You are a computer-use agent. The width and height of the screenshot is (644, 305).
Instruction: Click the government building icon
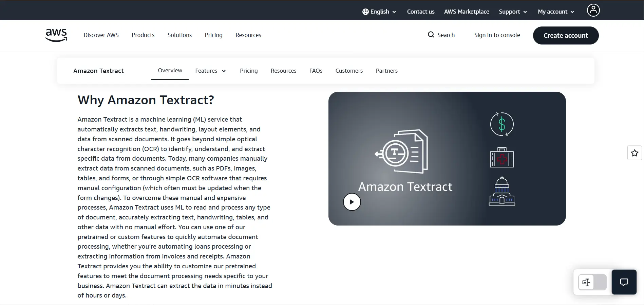[502, 191]
